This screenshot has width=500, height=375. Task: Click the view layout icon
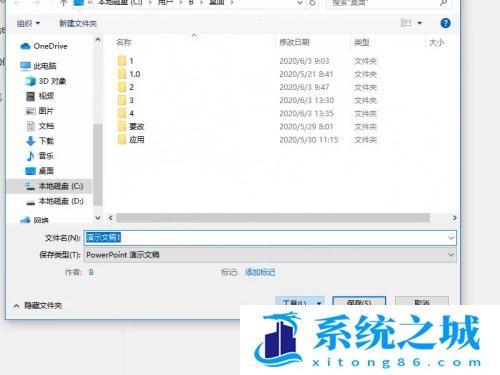point(406,23)
